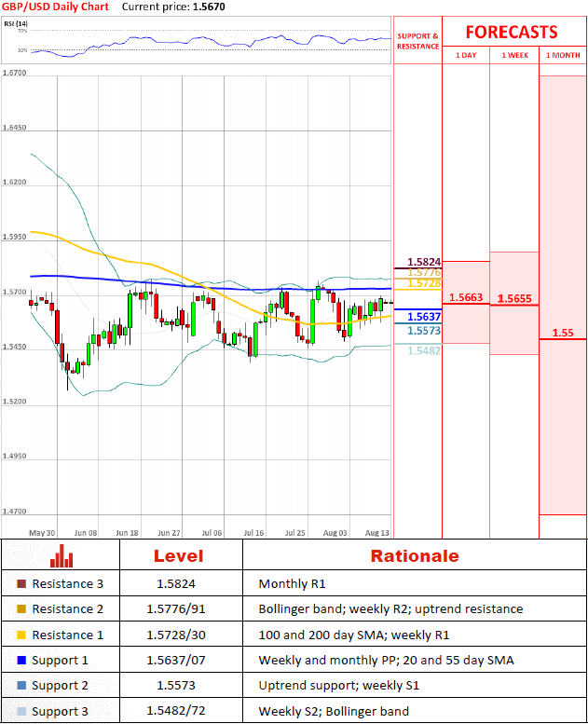Click the Support 3 row label
The width and height of the screenshot is (588, 724).
pos(60,712)
